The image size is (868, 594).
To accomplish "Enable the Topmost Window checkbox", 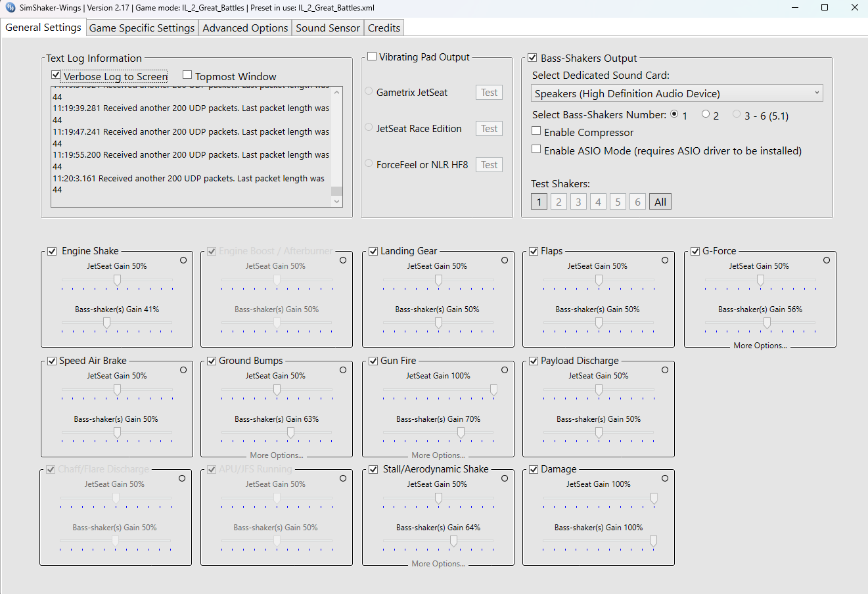I will click(187, 76).
